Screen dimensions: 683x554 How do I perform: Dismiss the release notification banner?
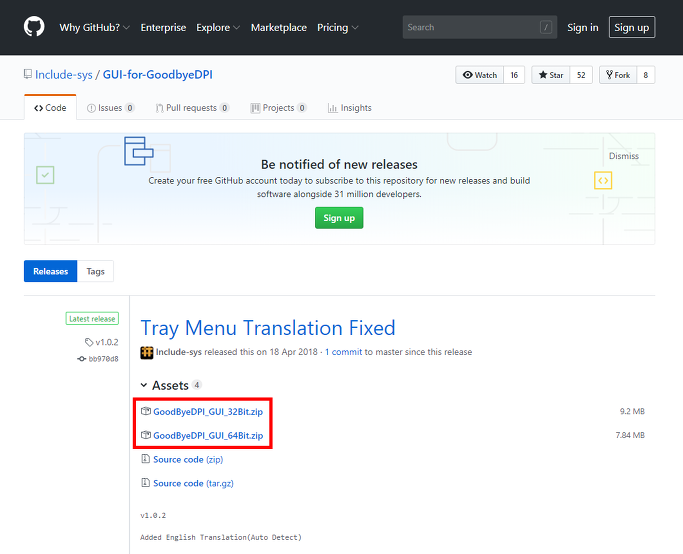coord(623,156)
